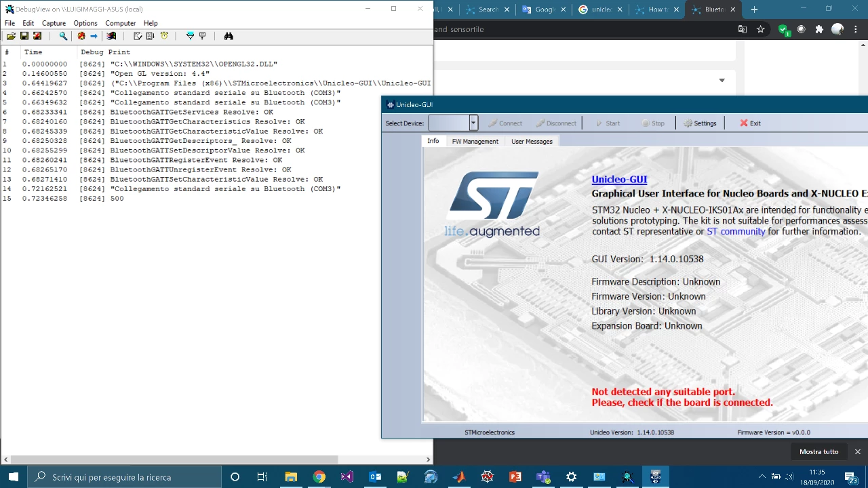Switch to the FW Management tab
The image size is (868, 488).
coord(475,141)
